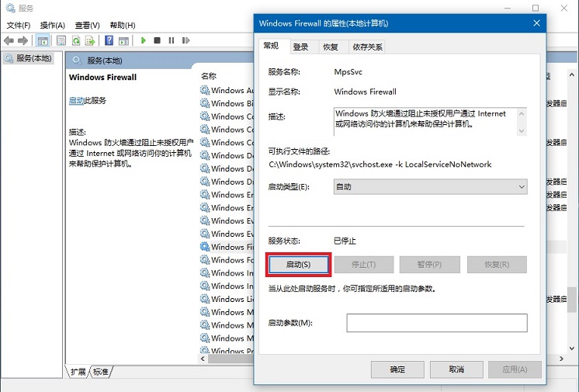Toggle the show/hide action pane icon
Screen dimensions: 579x392
[x=124, y=40]
